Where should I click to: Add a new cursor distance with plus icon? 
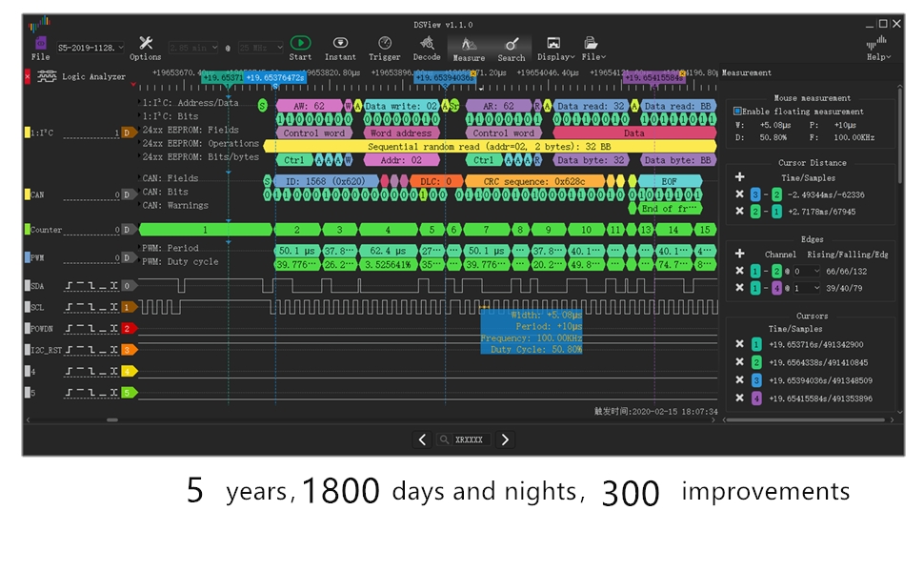point(740,176)
